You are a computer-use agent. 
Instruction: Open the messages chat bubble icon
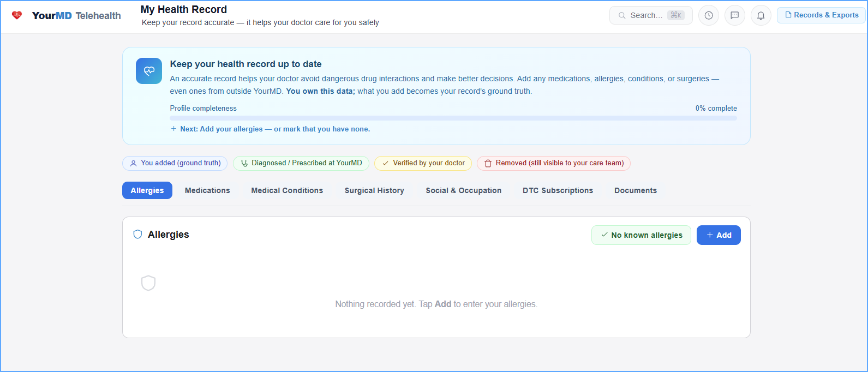coord(735,15)
